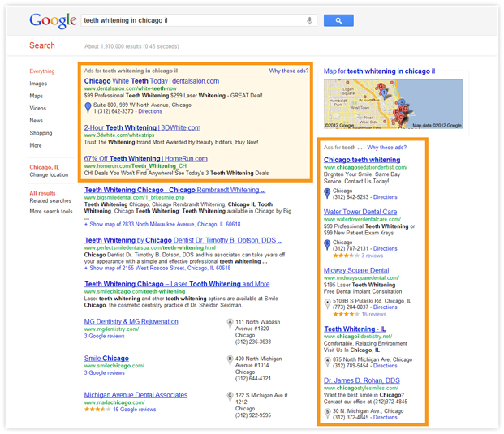Select All results filter

[x=42, y=193]
